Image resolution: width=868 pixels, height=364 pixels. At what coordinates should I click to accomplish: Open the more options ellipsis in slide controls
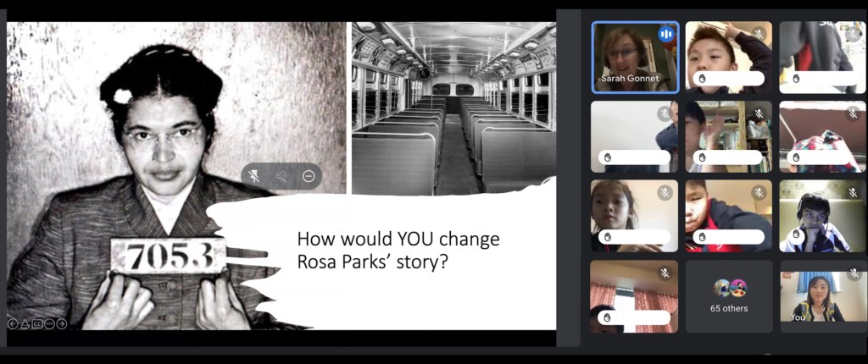49,323
